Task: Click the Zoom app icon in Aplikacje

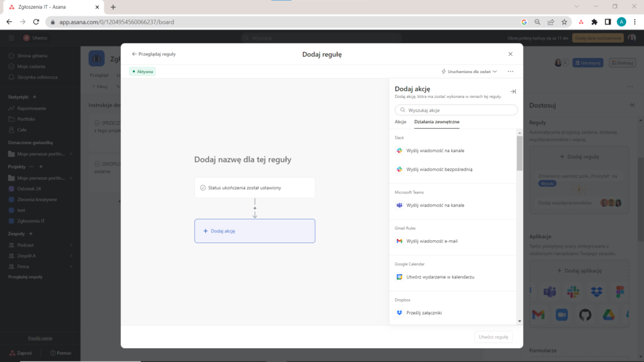Action: (562, 315)
